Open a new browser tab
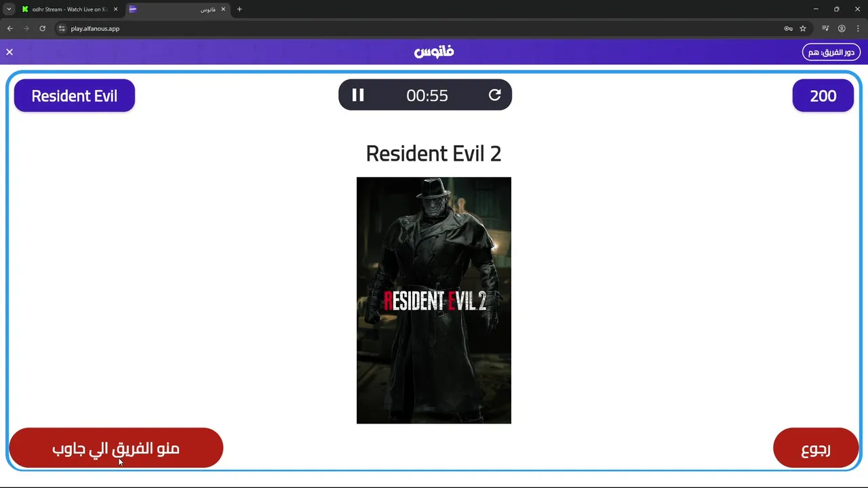This screenshot has height=488, width=868. pyautogui.click(x=239, y=9)
